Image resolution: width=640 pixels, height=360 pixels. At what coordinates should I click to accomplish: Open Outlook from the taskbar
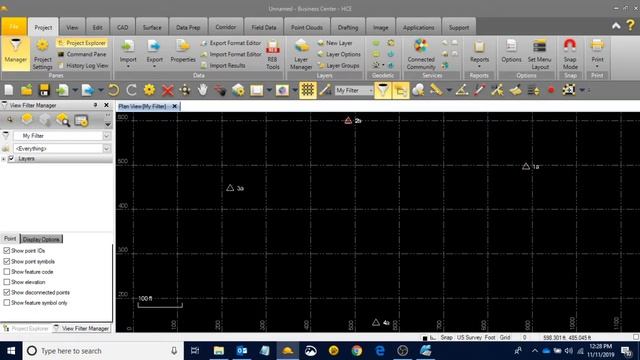click(x=242, y=351)
